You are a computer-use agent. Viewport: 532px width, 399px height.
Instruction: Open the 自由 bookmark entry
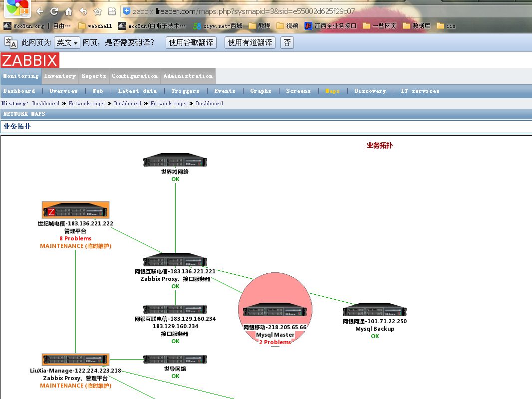[x=62, y=26]
